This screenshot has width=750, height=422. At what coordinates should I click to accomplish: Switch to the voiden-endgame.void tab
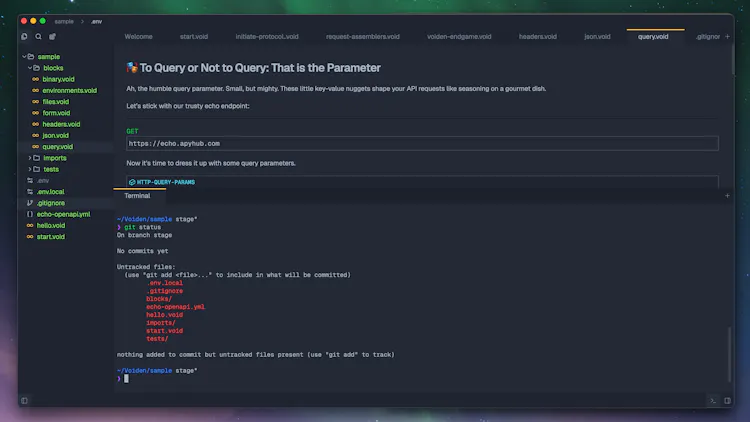[459, 36]
